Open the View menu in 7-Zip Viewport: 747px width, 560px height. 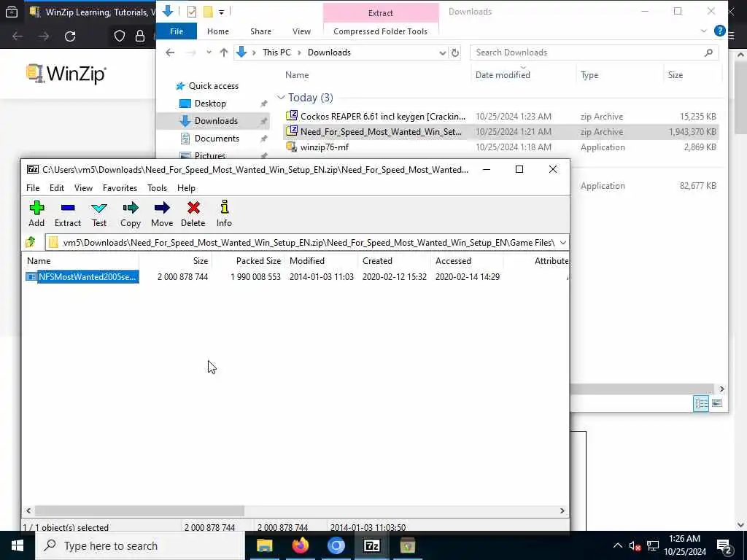point(83,188)
